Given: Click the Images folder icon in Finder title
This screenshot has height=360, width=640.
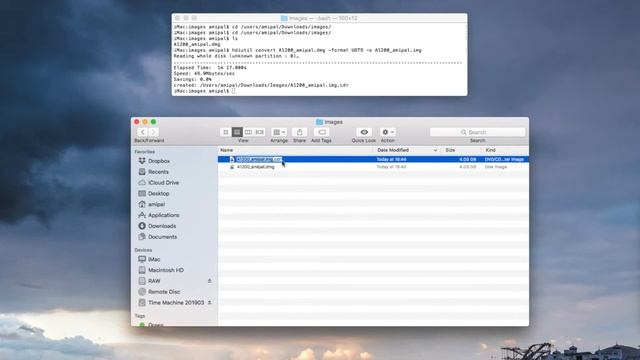Looking at the screenshot, I should tap(320, 122).
